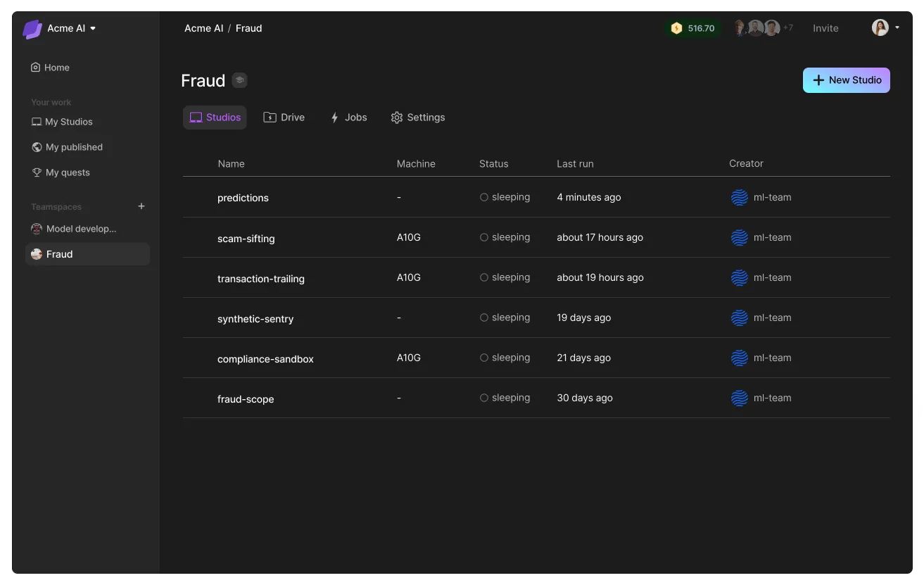Screen dimensions: 924x585
Task: Click the sleeping status of scam-sifting
Action: pyautogui.click(x=505, y=237)
